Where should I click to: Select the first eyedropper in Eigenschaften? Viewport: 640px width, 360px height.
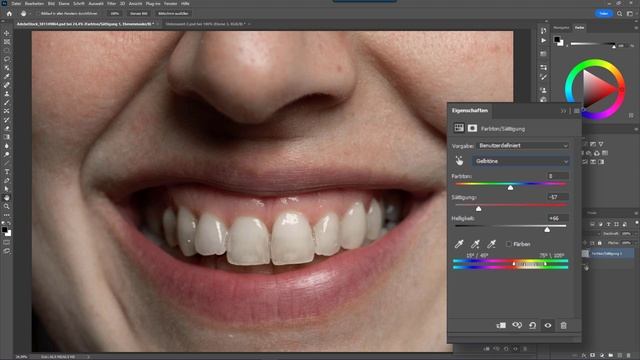459,244
